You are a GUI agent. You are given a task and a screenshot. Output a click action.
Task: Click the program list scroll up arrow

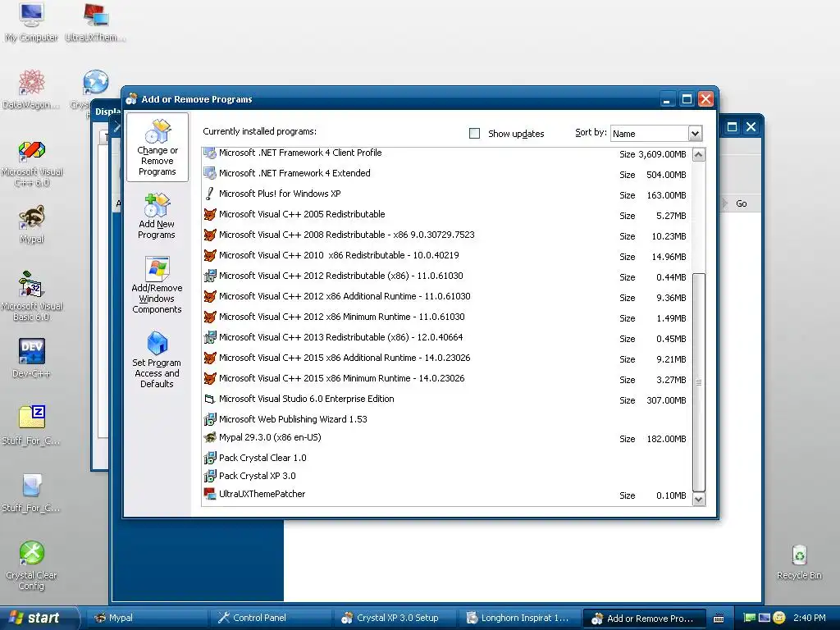(x=699, y=155)
